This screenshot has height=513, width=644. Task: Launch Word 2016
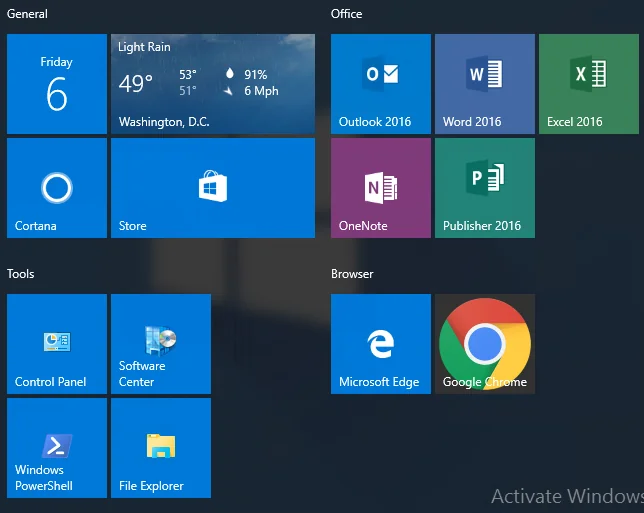pyautogui.click(x=485, y=84)
